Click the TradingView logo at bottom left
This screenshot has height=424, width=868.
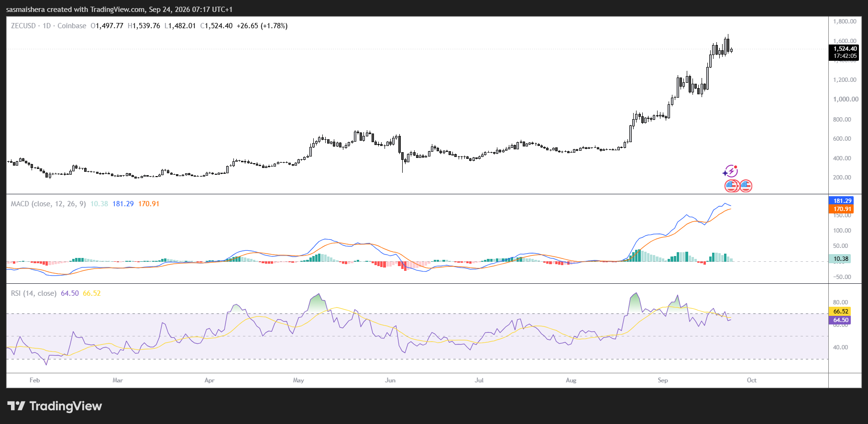tap(55, 406)
